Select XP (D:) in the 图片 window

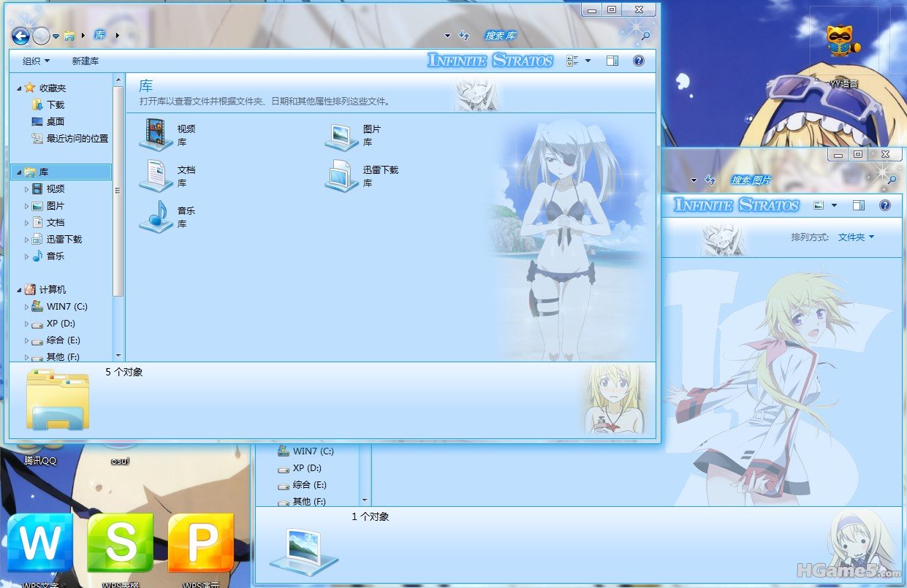point(300,468)
